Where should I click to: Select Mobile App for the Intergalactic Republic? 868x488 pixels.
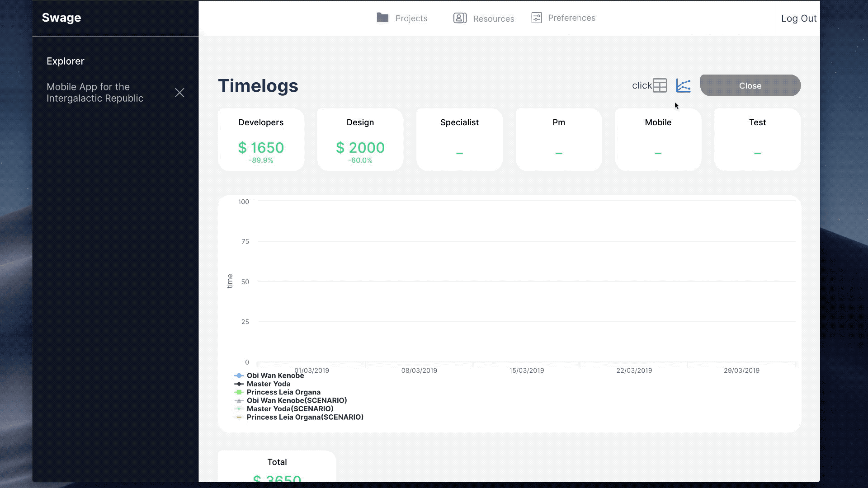click(95, 93)
